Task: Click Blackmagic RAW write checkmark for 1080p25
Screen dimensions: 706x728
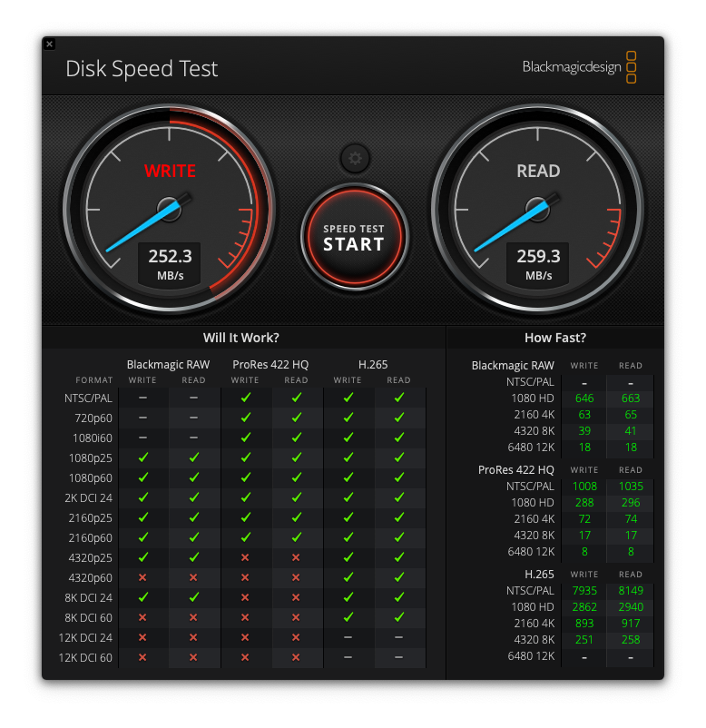Action: pyautogui.click(x=143, y=457)
